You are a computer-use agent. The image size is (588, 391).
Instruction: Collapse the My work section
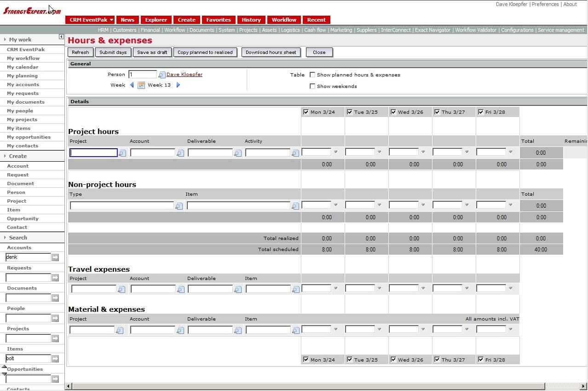click(x=5, y=40)
